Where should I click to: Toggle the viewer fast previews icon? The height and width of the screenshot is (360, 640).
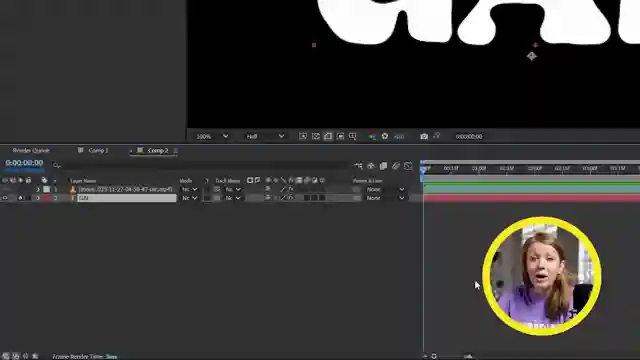click(x=303, y=136)
